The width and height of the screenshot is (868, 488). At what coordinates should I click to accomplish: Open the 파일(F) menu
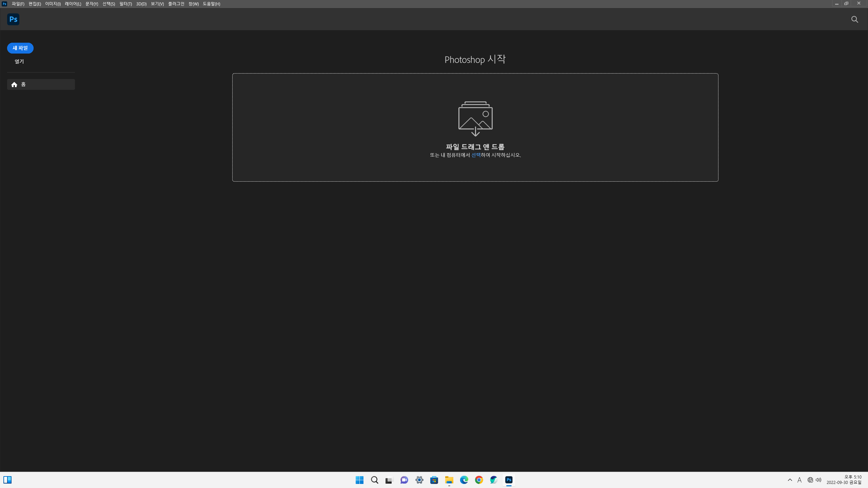(x=18, y=4)
